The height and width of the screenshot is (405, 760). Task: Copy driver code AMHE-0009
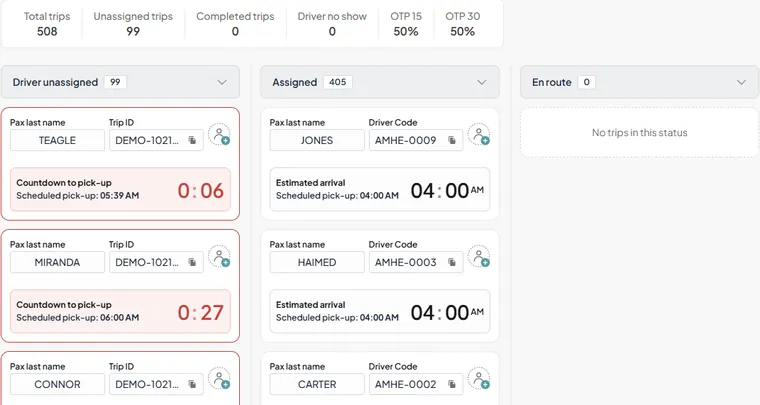point(452,140)
